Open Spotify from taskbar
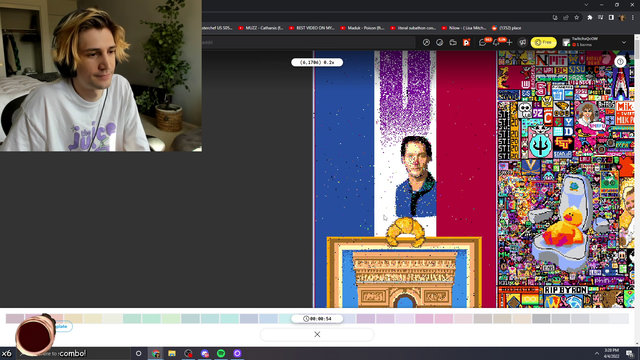 [221, 353]
